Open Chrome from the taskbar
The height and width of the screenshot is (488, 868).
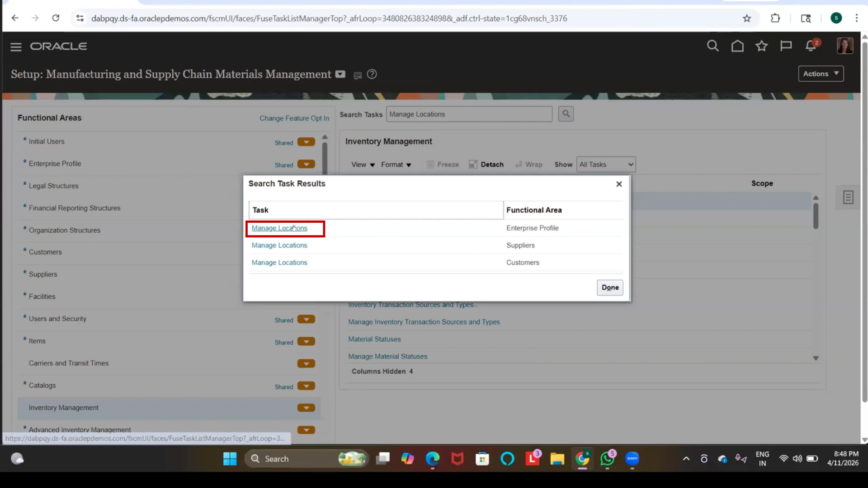tap(582, 459)
